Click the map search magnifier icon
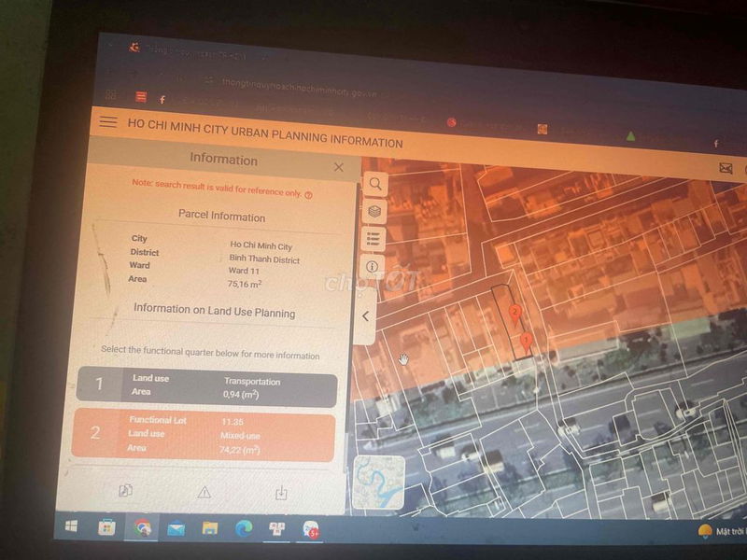 tap(374, 185)
